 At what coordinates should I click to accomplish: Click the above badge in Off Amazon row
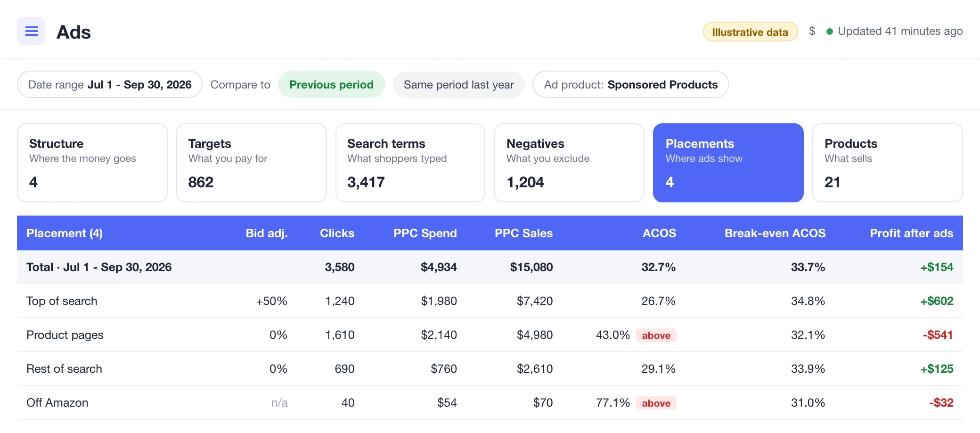pos(656,403)
